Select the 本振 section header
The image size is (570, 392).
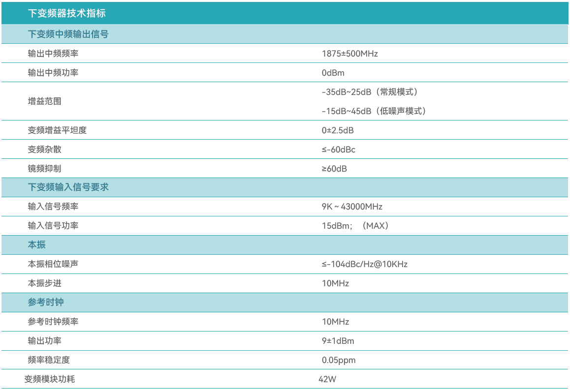(x=36, y=245)
